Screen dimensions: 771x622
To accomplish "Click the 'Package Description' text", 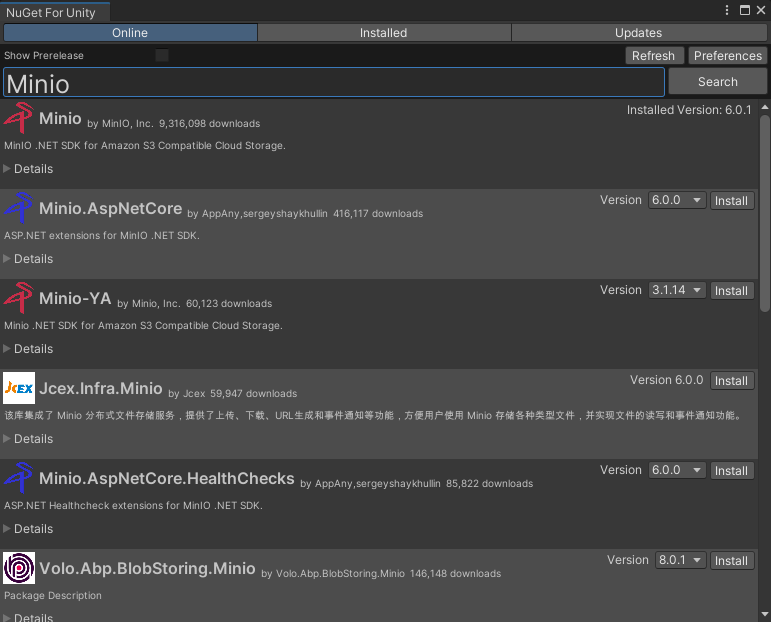I will click(x=53, y=595).
